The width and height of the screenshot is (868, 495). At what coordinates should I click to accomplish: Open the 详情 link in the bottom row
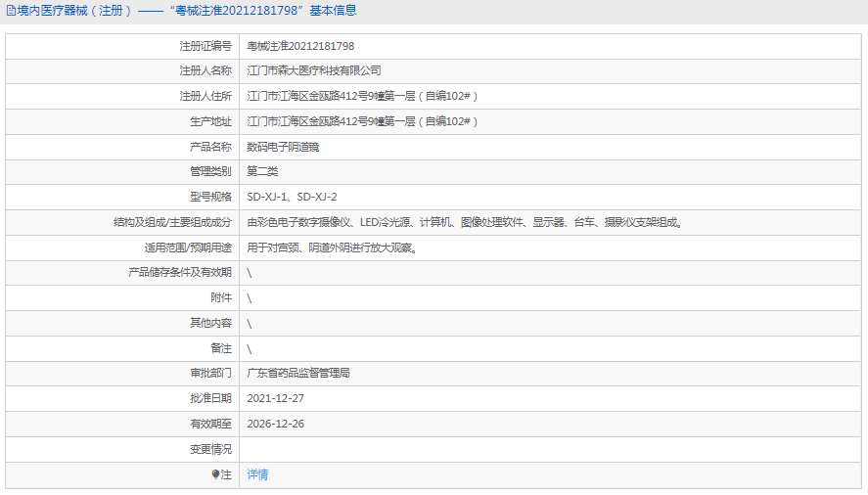tap(257, 474)
